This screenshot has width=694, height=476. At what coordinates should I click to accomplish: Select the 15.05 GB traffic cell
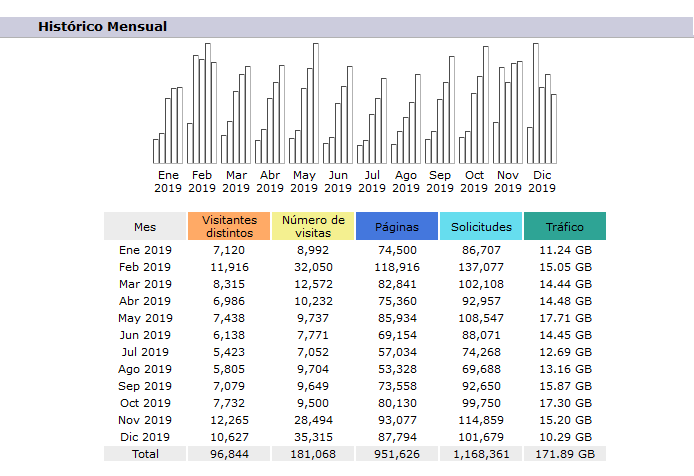pos(565,267)
